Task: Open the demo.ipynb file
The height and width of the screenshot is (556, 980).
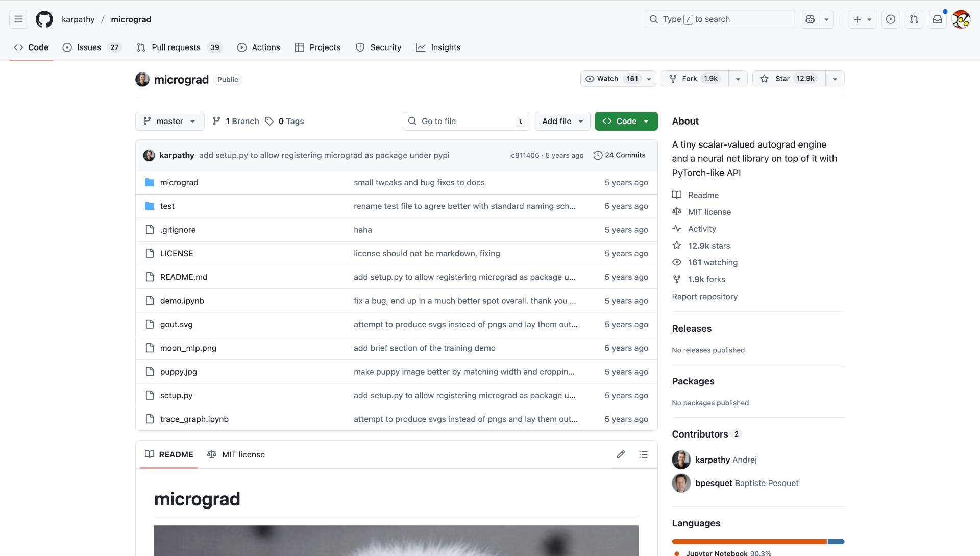Action: pos(182,301)
